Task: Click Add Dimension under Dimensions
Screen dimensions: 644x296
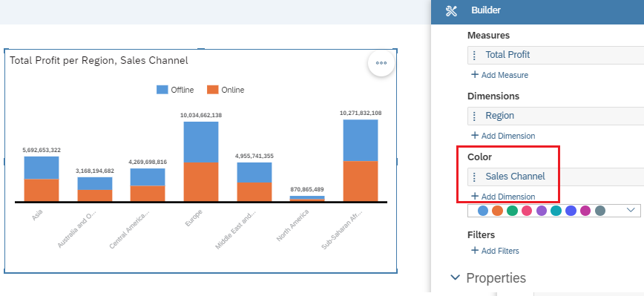Action: [503, 136]
